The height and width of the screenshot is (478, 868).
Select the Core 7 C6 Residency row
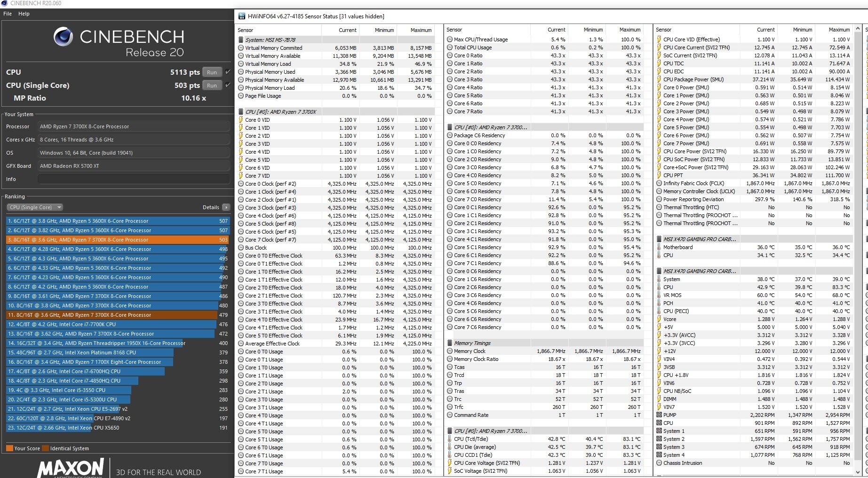pos(544,327)
